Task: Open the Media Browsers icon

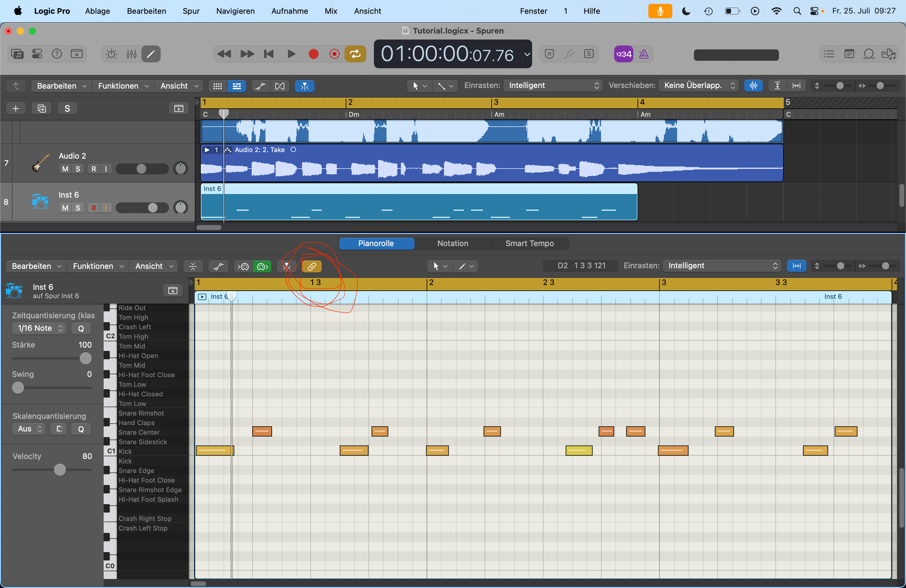Action: coord(889,54)
